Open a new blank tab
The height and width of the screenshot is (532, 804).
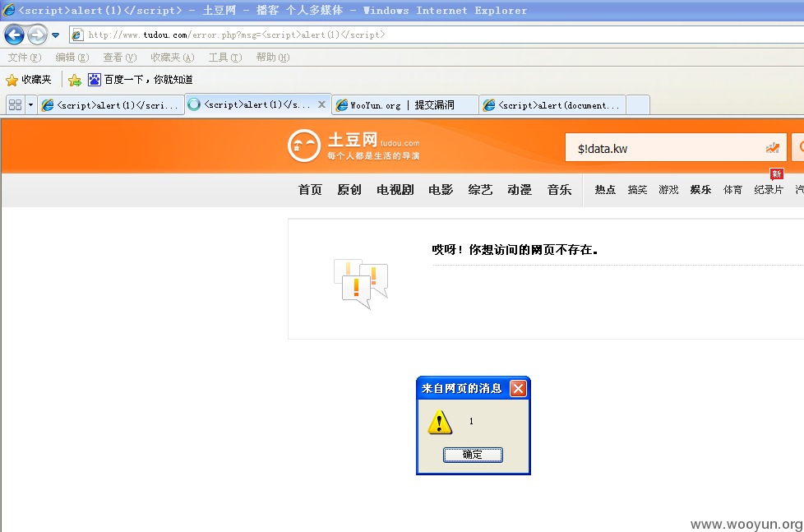click(639, 105)
